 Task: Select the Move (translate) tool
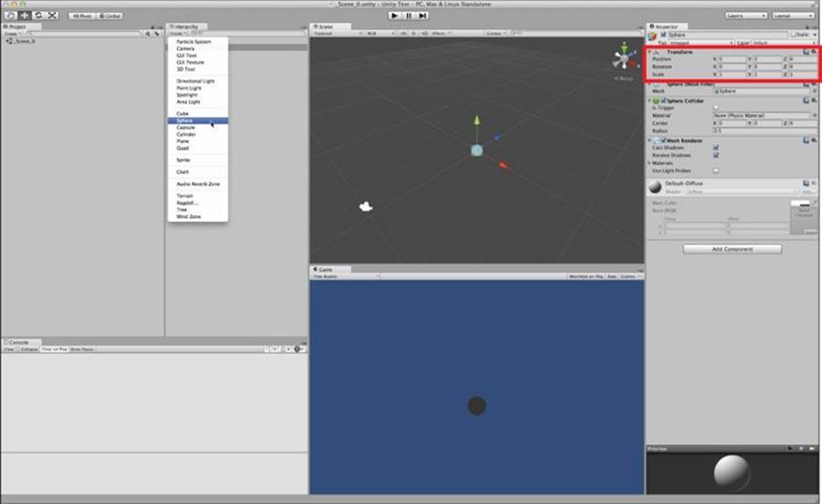25,16
